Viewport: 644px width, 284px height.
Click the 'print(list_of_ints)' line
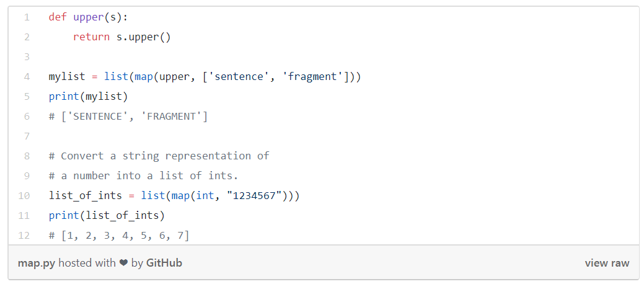[x=107, y=215]
